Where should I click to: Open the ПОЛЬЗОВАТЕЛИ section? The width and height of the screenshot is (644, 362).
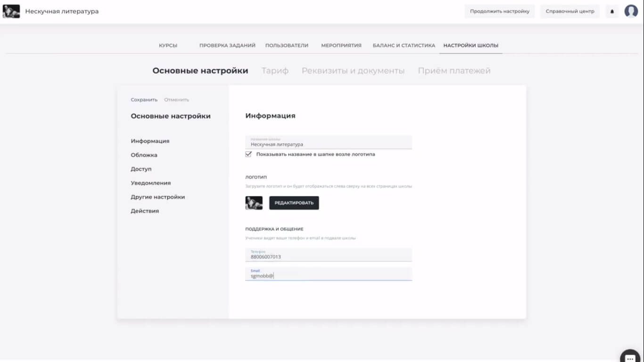(287, 45)
